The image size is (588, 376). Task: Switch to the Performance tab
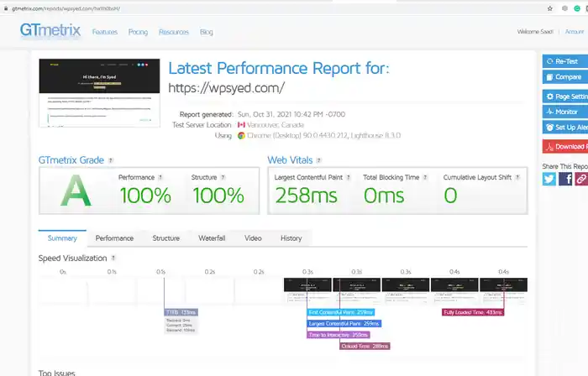(x=114, y=238)
